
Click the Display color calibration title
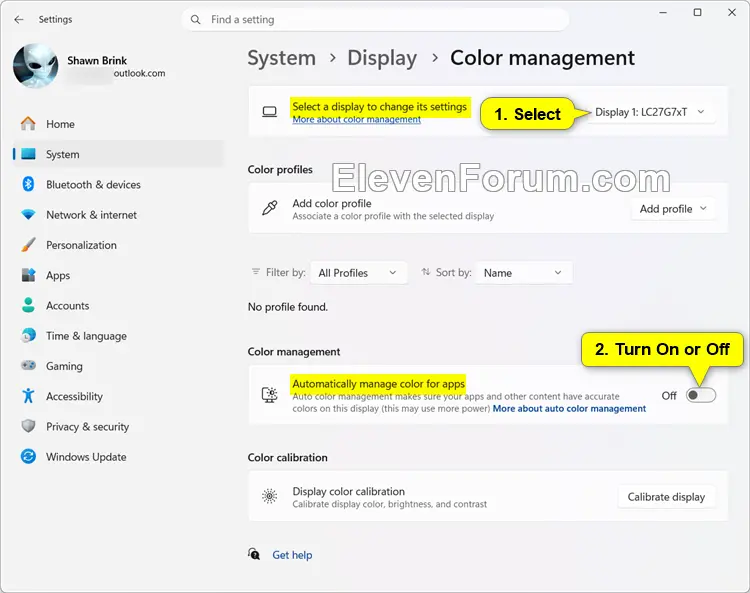pos(348,491)
